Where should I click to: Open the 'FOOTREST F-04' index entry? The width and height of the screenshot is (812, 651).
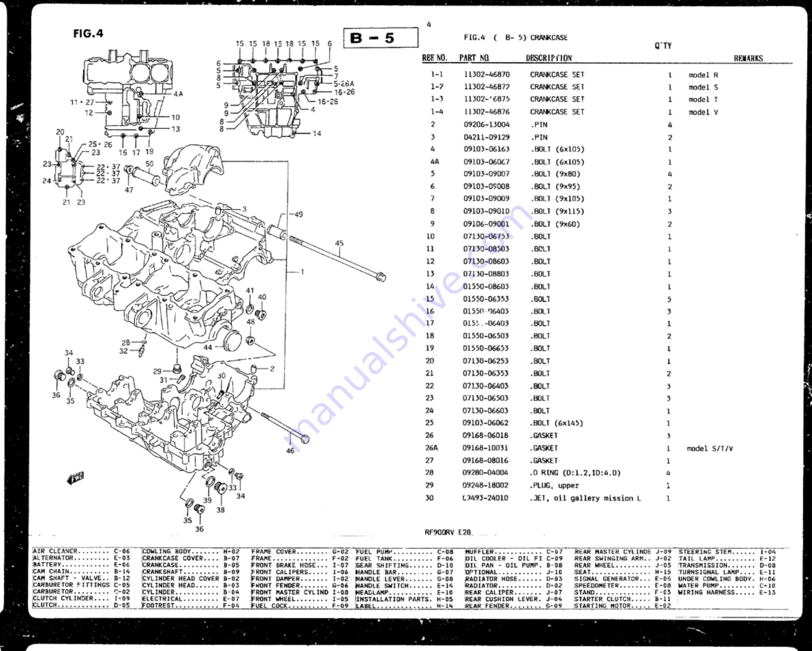click(191, 605)
